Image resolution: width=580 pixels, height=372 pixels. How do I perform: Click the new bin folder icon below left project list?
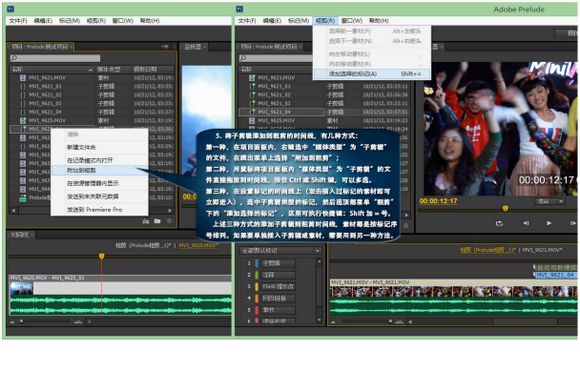point(158,221)
